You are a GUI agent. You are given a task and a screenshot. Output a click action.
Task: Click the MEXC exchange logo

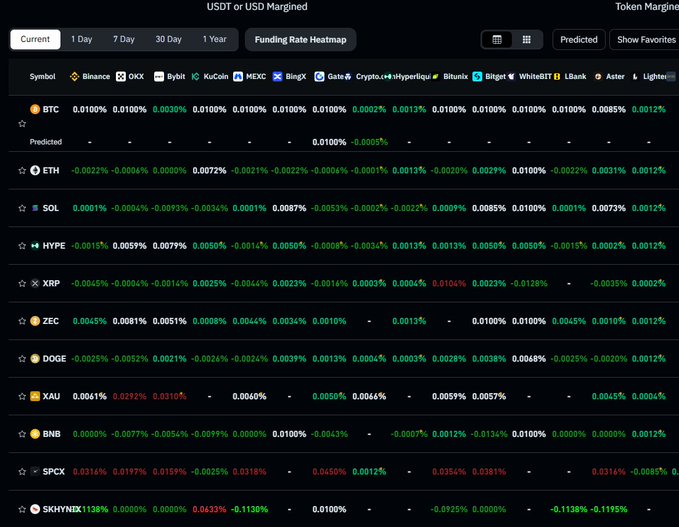click(238, 77)
